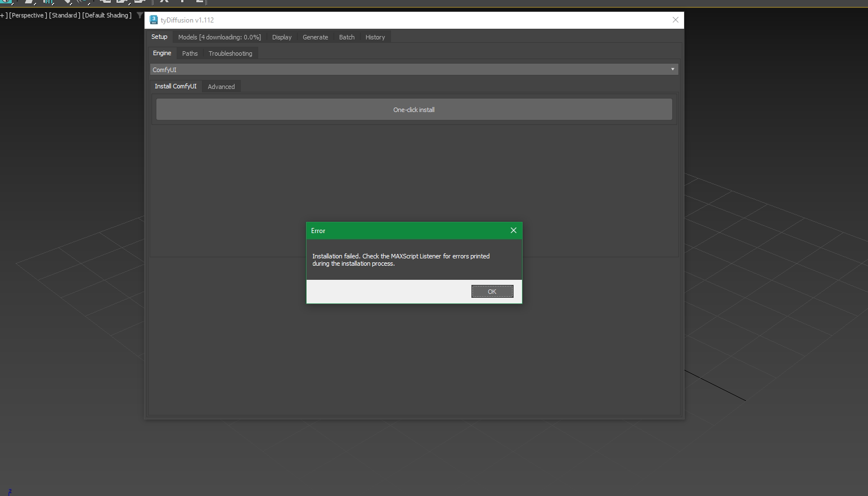The height and width of the screenshot is (496, 868).
Task: Close the Error dialog with X
Action: pos(513,230)
